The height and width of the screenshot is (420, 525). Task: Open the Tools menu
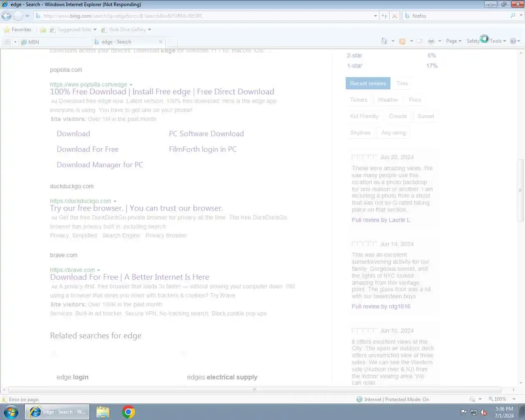click(x=498, y=41)
